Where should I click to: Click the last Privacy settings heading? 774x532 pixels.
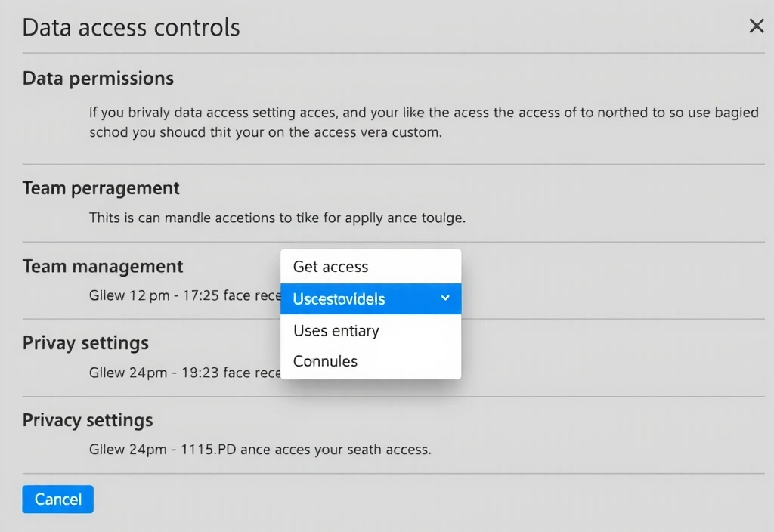point(88,420)
